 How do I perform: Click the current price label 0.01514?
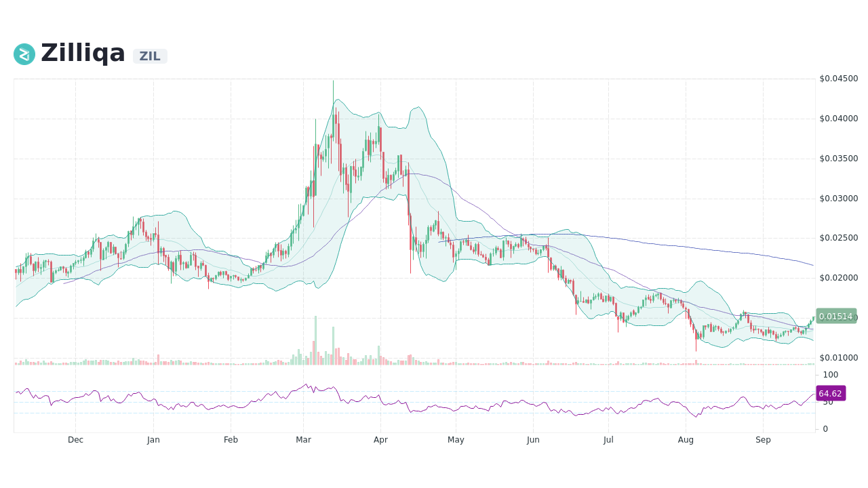[x=836, y=316]
